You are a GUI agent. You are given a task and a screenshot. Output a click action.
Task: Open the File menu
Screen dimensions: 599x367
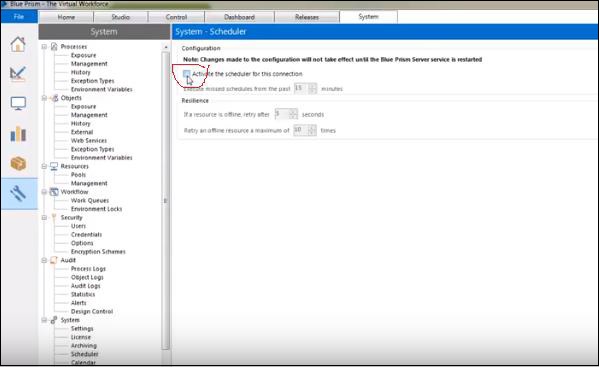click(19, 16)
